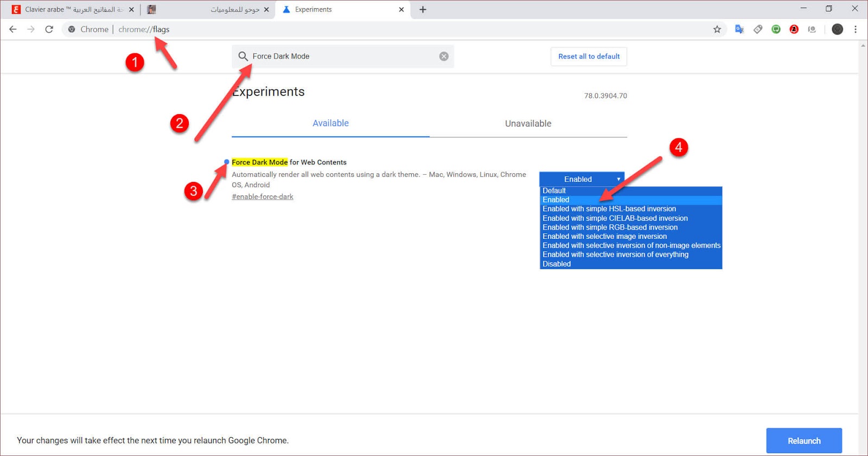Open the #enable-force-dark anchor link

tap(263, 197)
